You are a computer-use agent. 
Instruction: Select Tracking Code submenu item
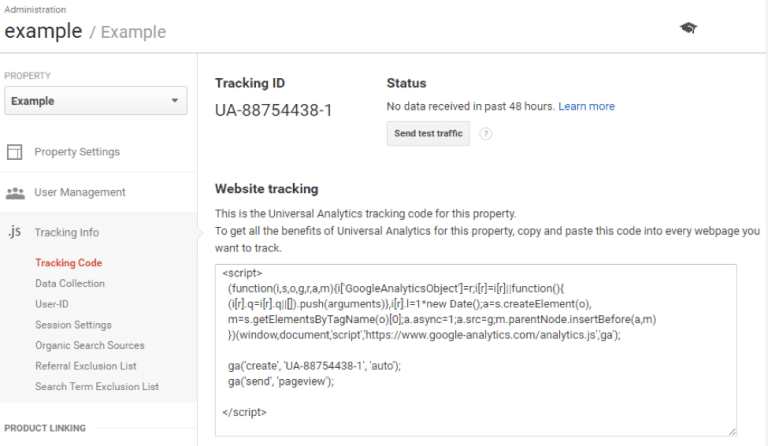[68, 263]
